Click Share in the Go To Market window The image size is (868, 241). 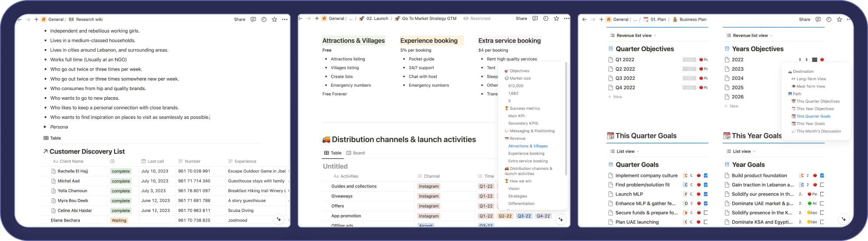click(521, 19)
